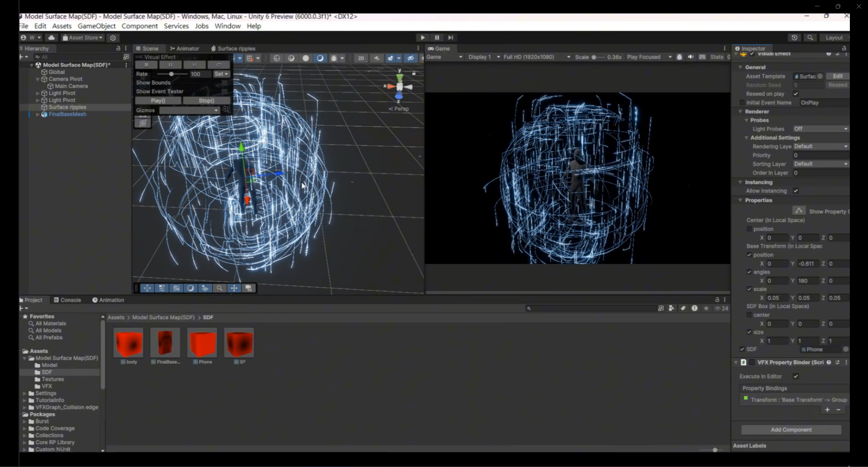Open the Display 1 dropdown
Viewport: 868px width, 467px height.
pos(484,57)
